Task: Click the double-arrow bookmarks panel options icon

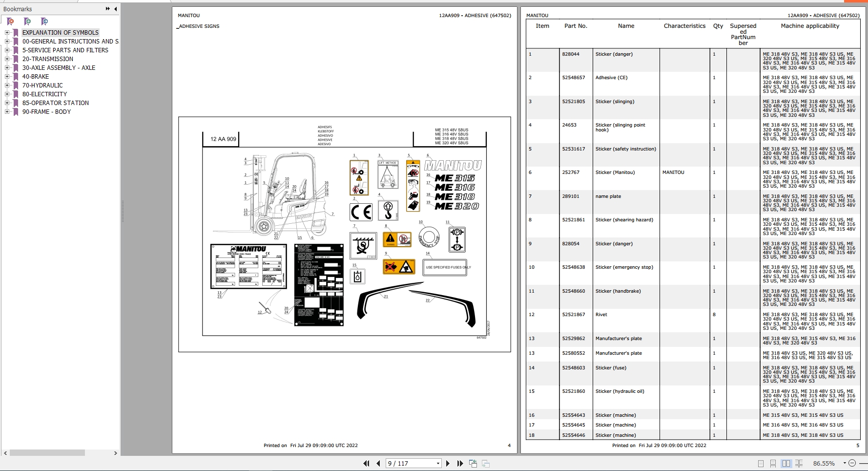Action: pyautogui.click(x=107, y=9)
